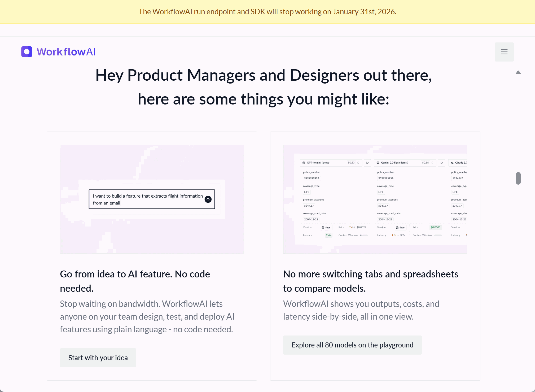Click the Google icon on Gemini 2.0 Flash

[378, 163]
